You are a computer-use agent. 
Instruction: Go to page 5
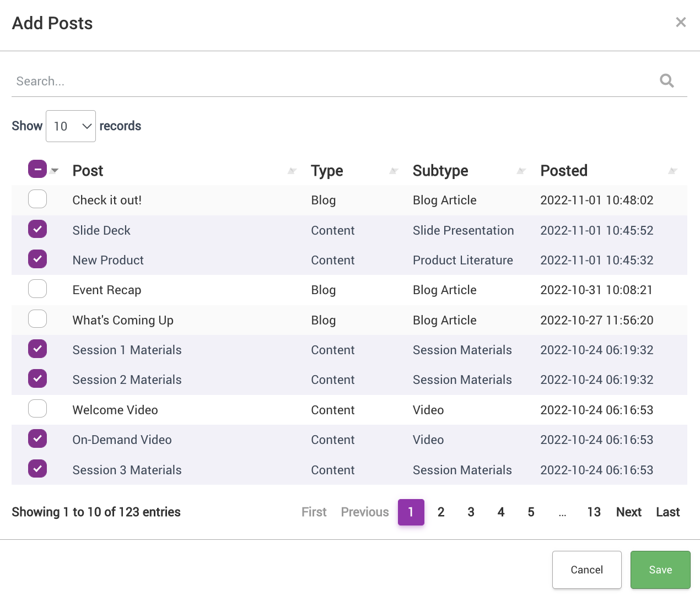(x=531, y=512)
